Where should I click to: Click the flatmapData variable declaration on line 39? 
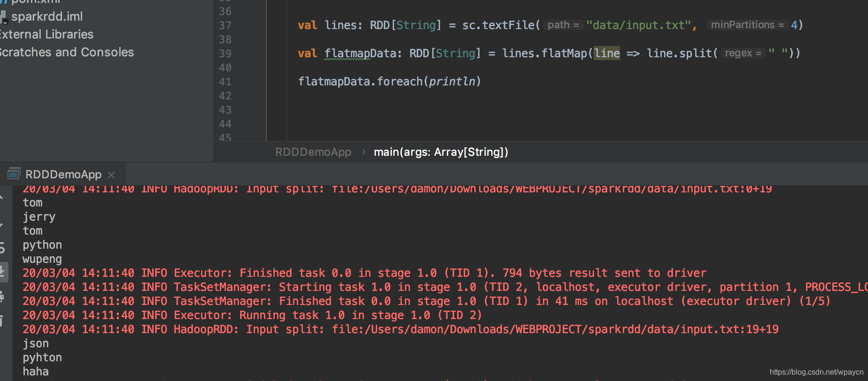(361, 53)
